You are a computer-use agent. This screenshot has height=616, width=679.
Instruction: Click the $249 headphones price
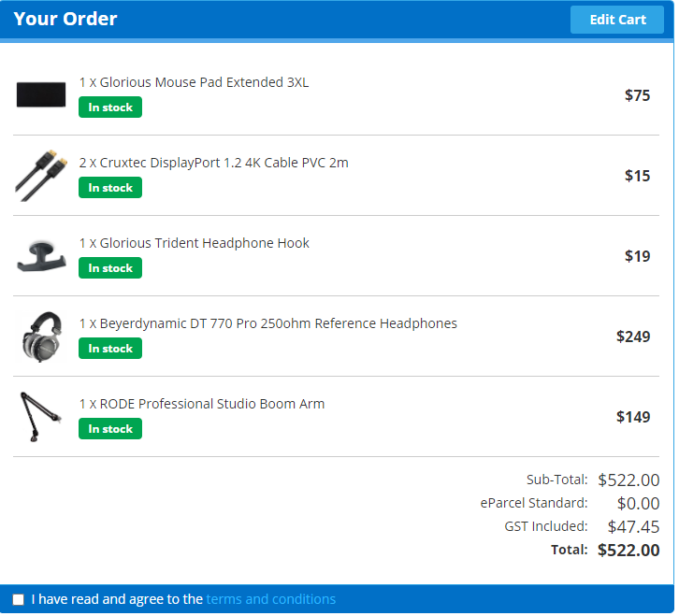pos(633,337)
